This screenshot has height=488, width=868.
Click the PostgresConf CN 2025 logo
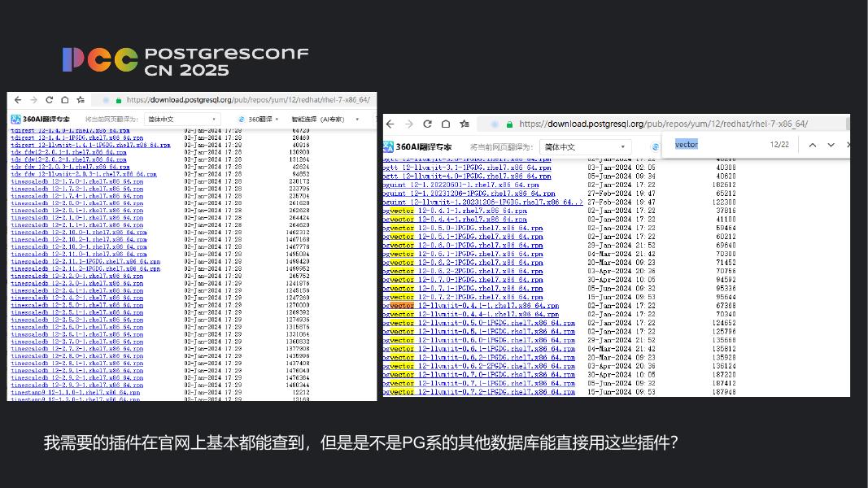pos(185,61)
